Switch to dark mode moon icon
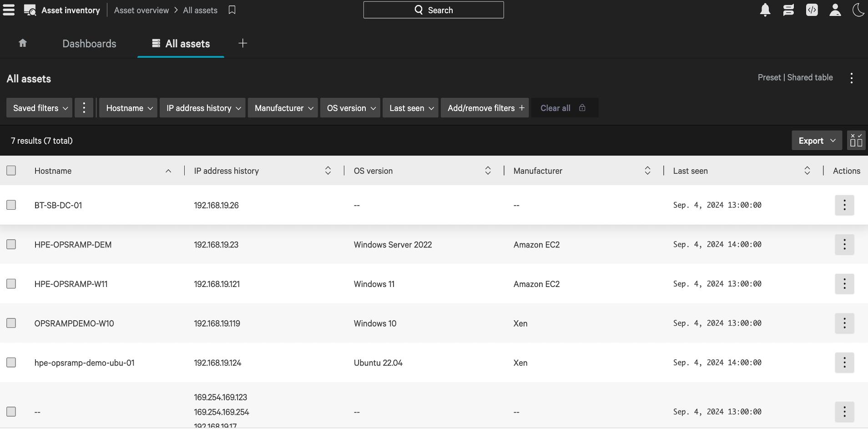868x433 pixels. [x=858, y=10]
